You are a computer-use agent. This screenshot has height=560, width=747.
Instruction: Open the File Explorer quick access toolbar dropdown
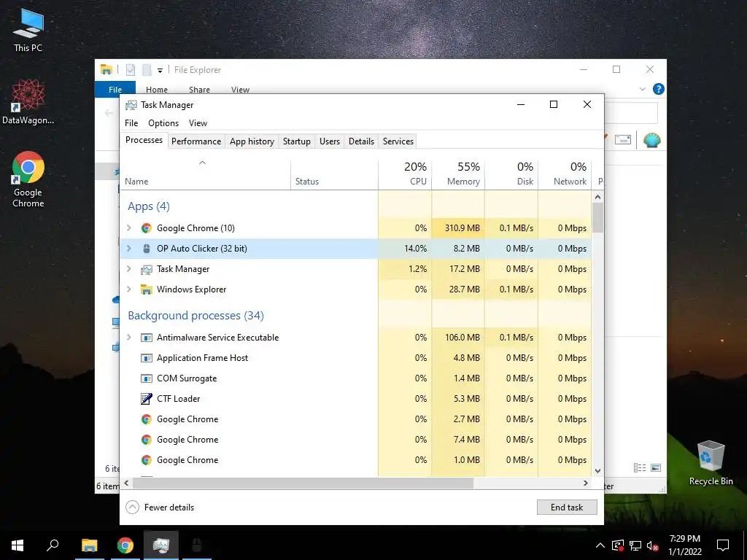(160, 71)
